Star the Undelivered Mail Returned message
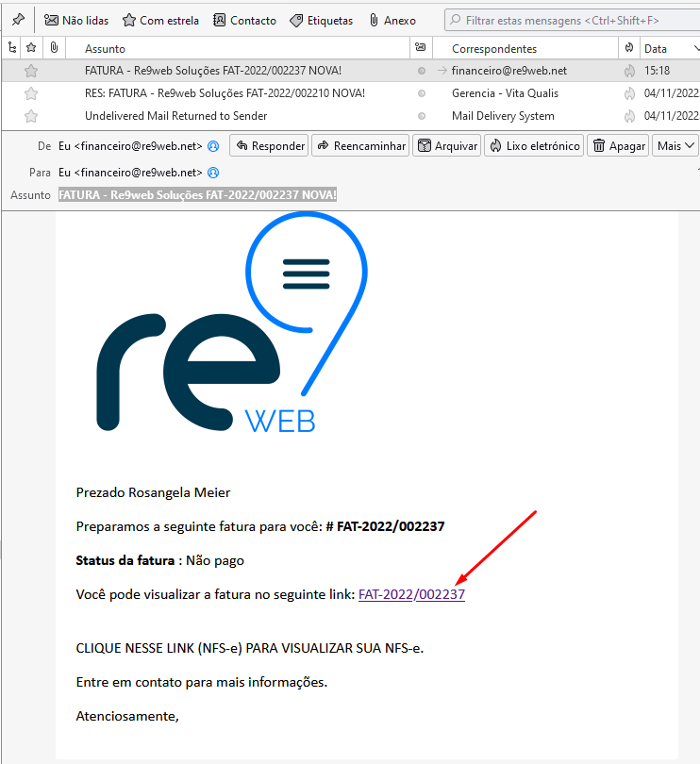This screenshot has width=700, height=764. (31, 116)
